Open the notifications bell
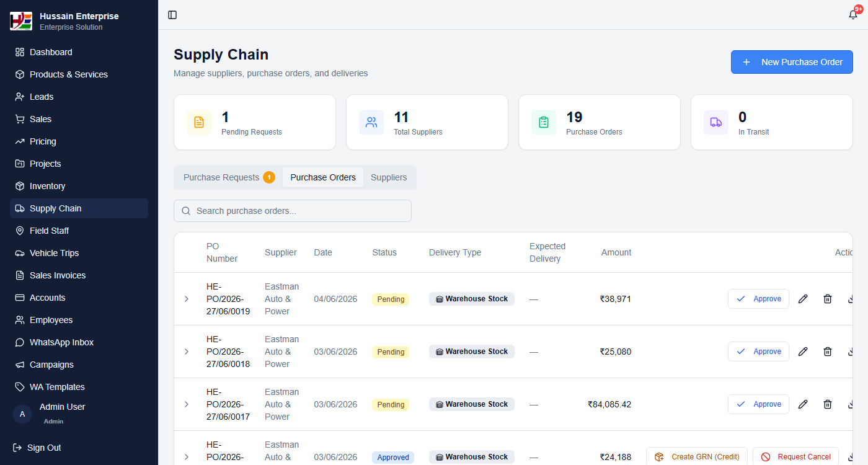The width and height of the screenshot is (868, 465). click(x=853, y=15)
